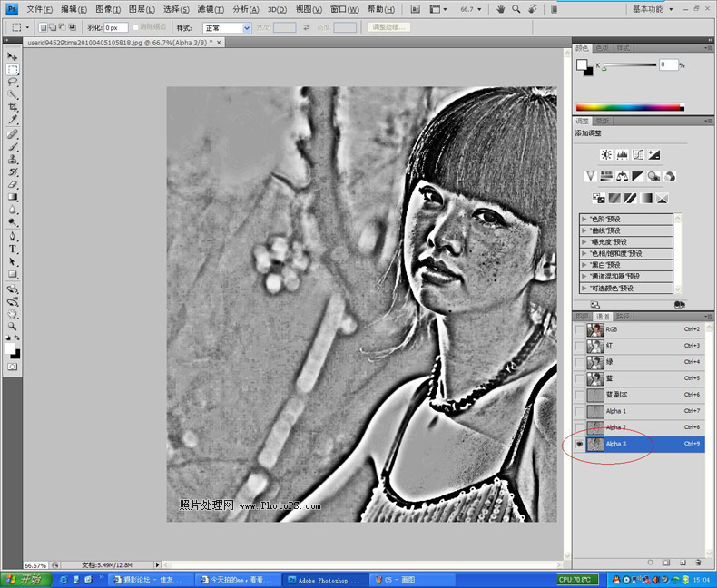This screenshot has width=717, height=588.
Task: Add Photo Filter adjustment icon
Action: [x=653, y=176]
